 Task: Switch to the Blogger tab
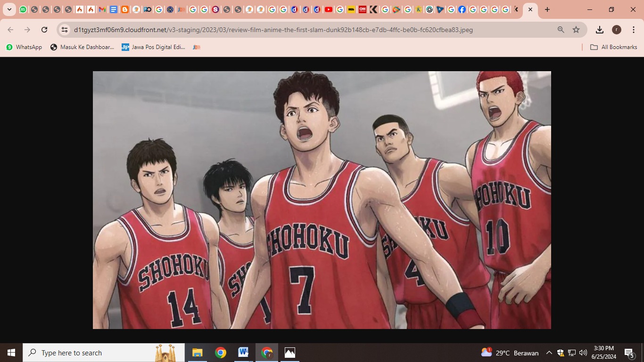pyautogui.click(x=124, y=9)
